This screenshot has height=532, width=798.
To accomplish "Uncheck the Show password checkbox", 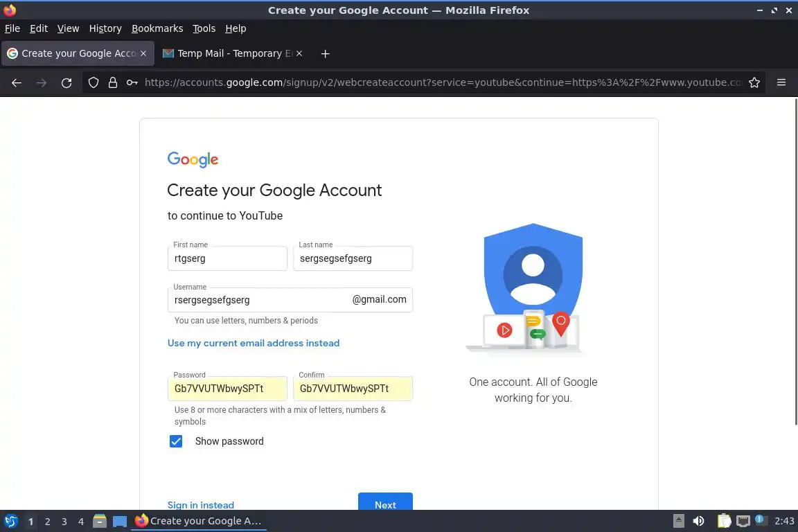I will pos(175,441).
